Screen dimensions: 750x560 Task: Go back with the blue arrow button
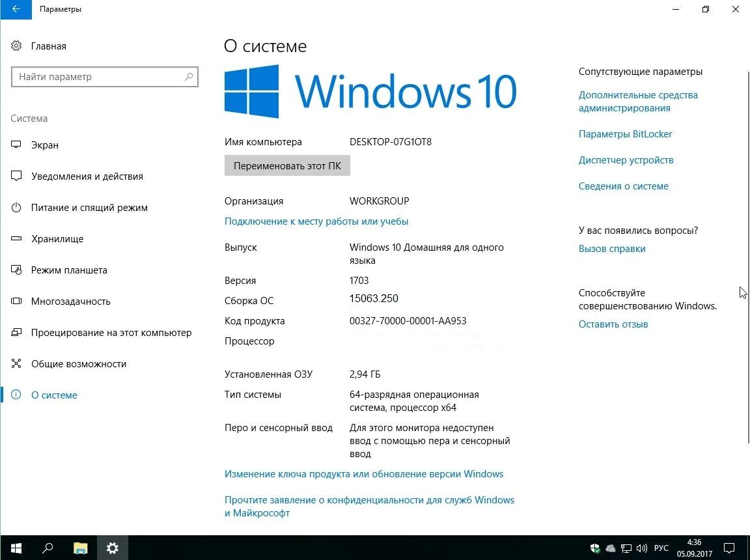tap(16, 9)
